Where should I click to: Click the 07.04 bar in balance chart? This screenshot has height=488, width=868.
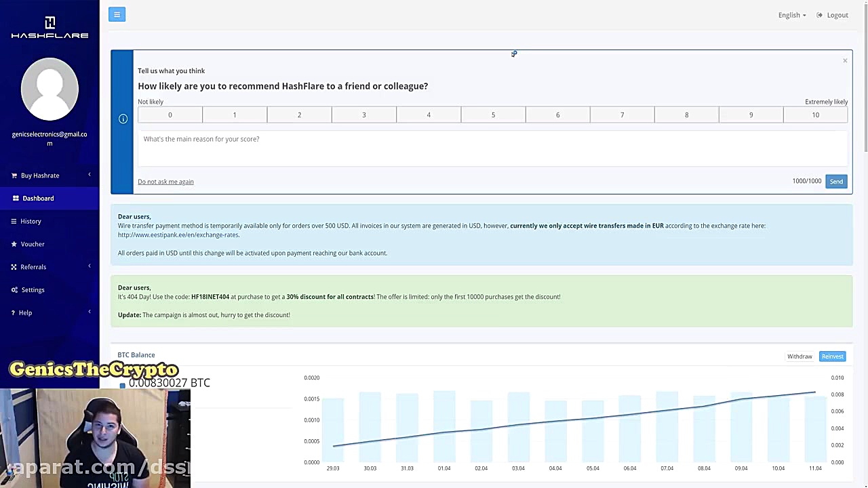click(x=667, y=426)
